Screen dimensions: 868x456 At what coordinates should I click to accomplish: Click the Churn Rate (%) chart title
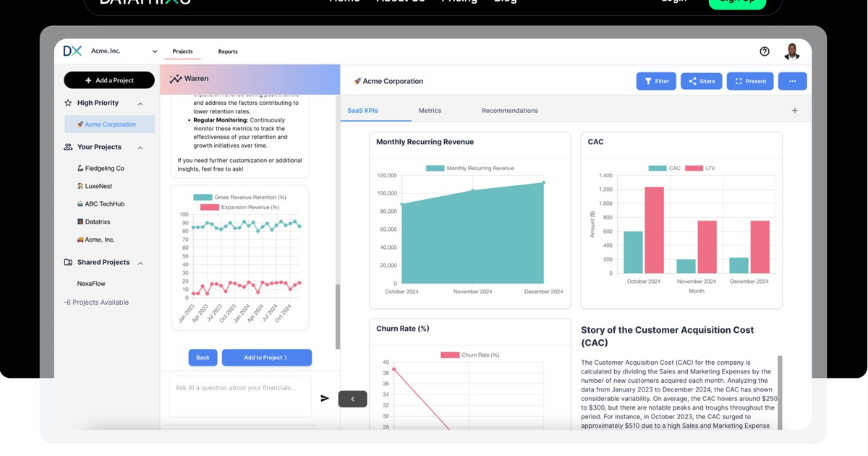click(403, 329)
